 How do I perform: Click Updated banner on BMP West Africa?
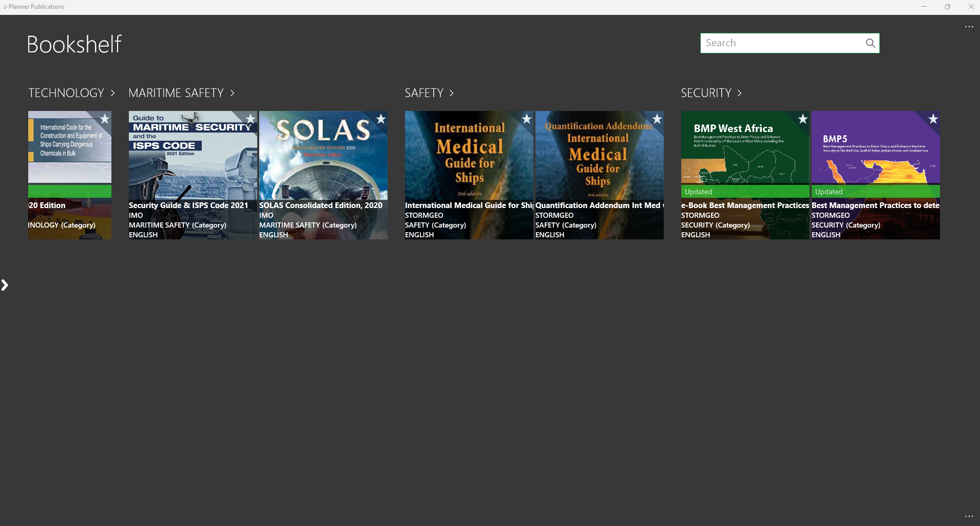point(745,192)
